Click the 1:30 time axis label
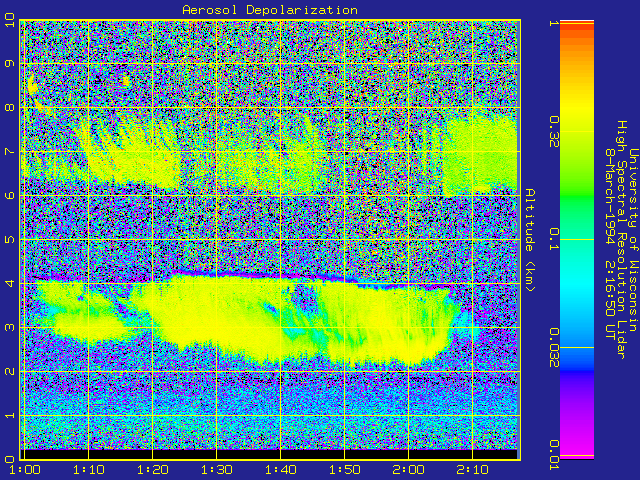640x480 pixels. pyautogui.click(x=216, y=470)
